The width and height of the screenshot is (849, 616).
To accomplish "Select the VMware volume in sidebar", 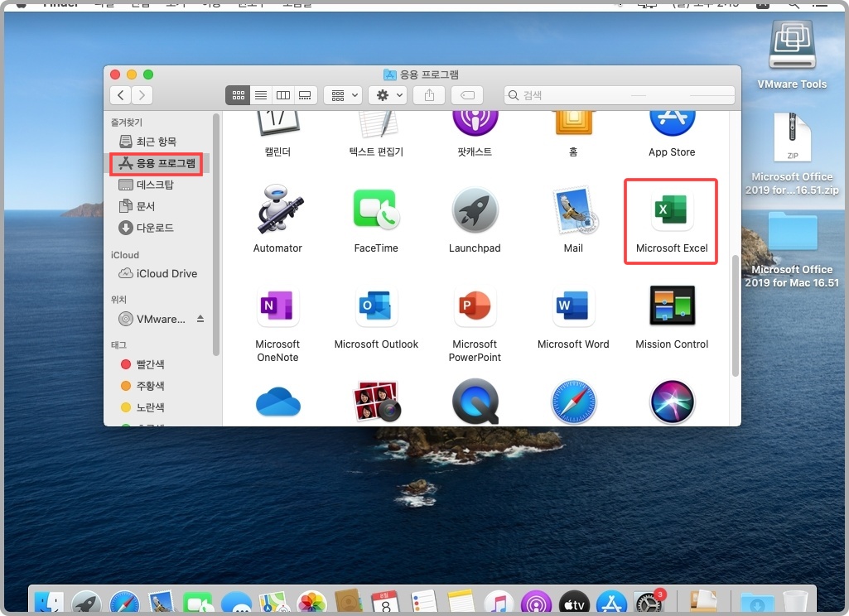I will tap(153, 319).
